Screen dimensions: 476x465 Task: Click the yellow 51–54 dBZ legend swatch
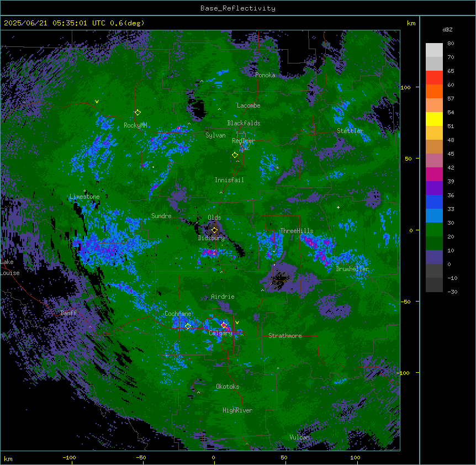(x=434, y=119)
